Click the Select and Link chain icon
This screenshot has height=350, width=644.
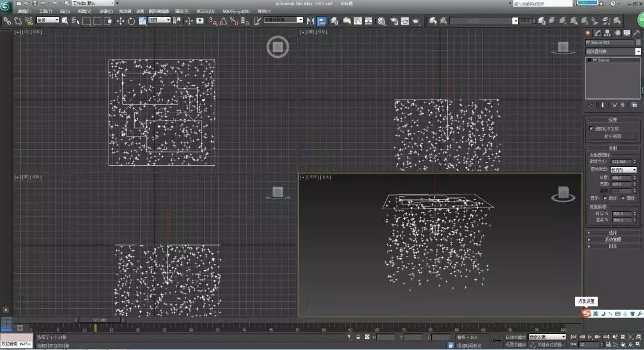click(x=7, y=20)
